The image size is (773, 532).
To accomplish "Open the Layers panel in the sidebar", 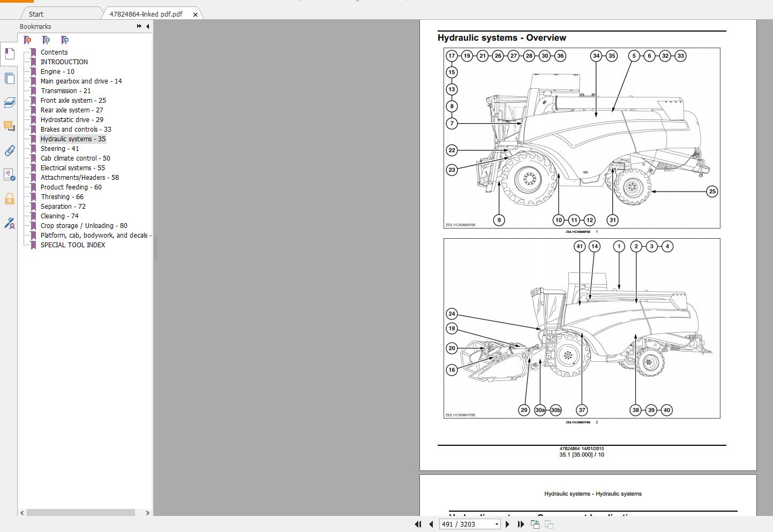I will point(9,103).
